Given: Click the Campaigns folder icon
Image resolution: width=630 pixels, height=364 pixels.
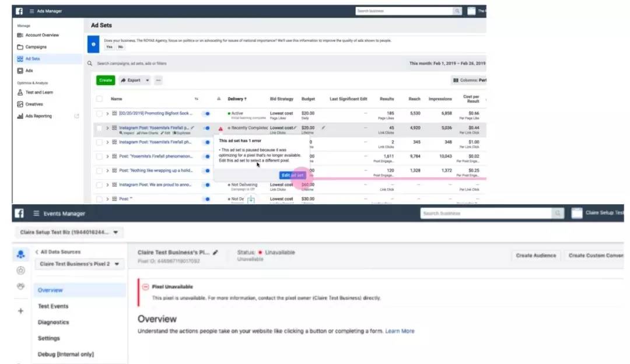Looking at the screenshot, I should point(20,47).
